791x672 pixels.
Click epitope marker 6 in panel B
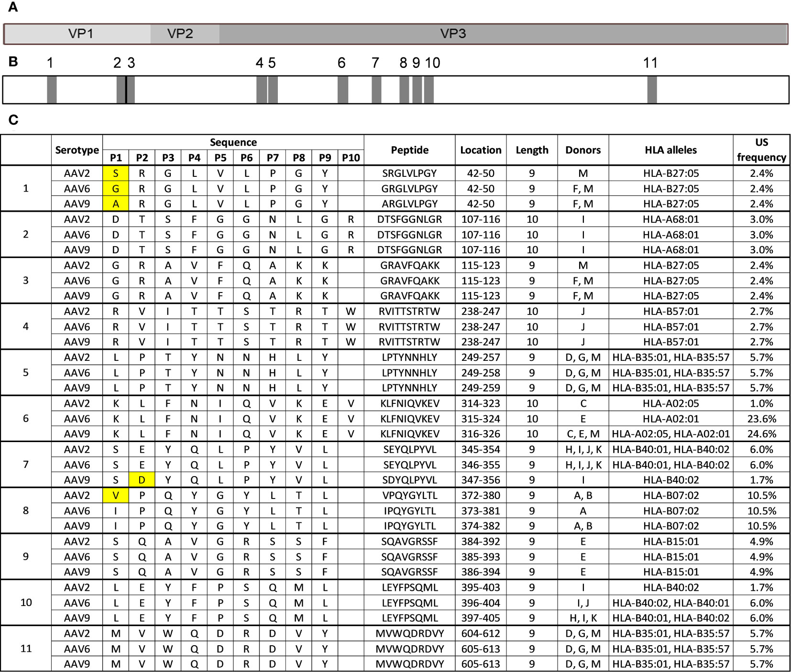click(343, 90)
